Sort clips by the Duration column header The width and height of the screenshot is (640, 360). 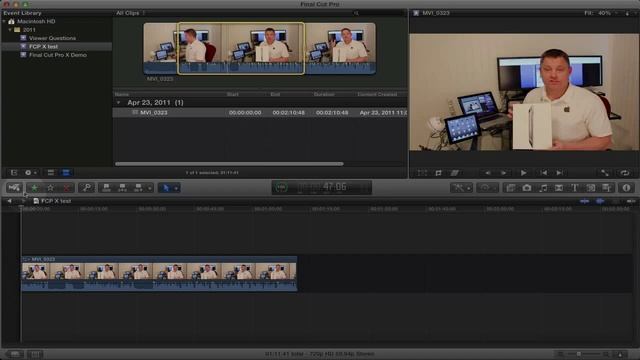point(324,94)
